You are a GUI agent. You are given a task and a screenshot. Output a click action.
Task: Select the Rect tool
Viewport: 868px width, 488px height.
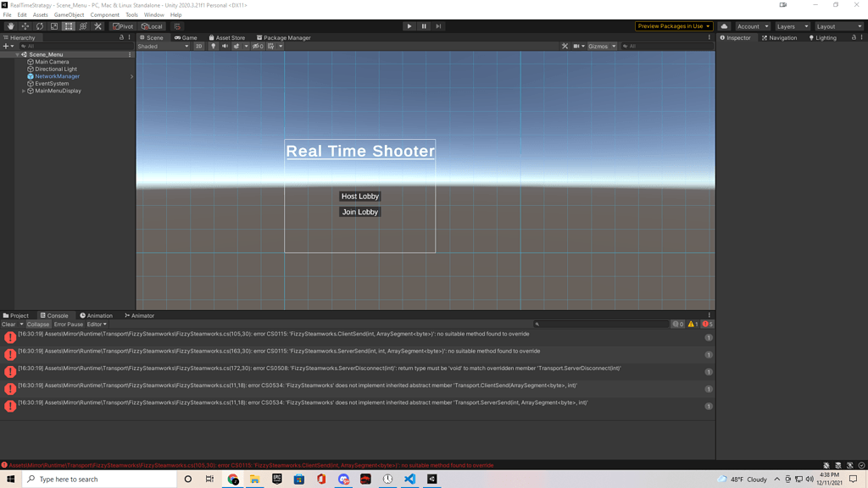point(67,26)
